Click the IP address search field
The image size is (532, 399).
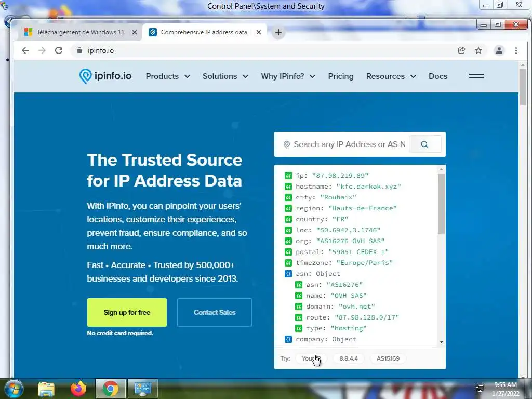[x=350, y=144]
